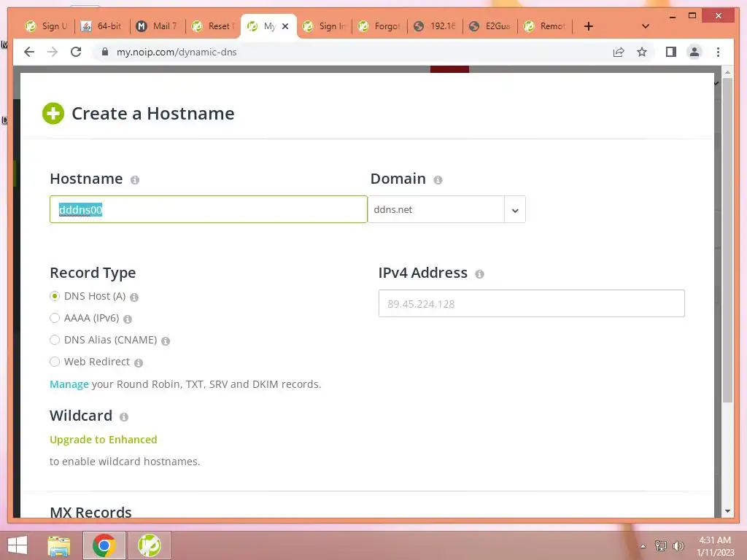Switch to the 192.16 tab
The height and width of the screenshot is (560, 747).
[435, 26]
